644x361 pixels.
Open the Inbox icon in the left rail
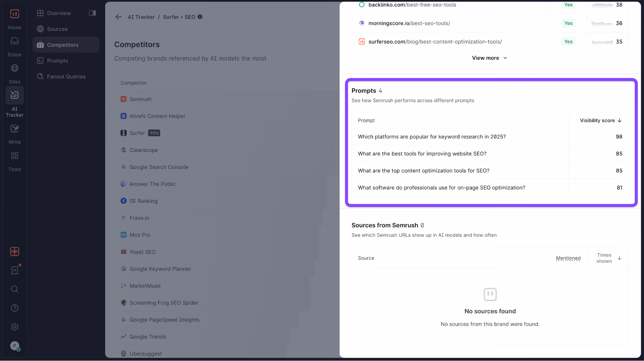coord(14,41)
